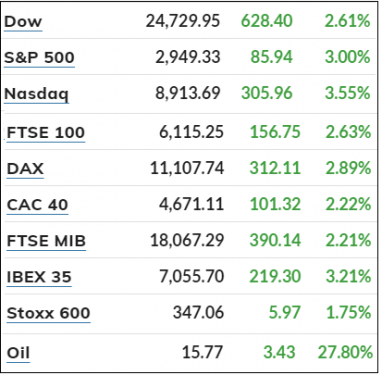Click the FTSE MIB value 18,067.29
This screenshot has width=382, height=375.
click(x=187, y=240)
